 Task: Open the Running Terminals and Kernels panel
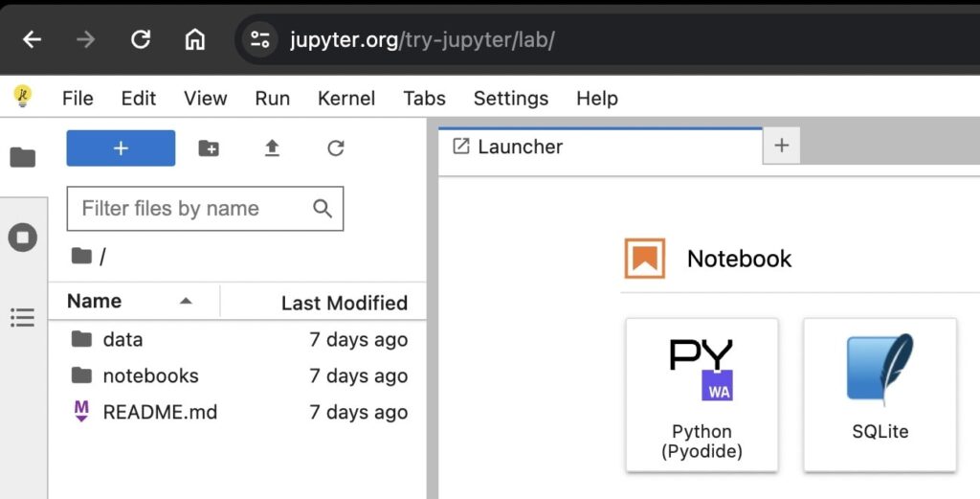[23, 238]
